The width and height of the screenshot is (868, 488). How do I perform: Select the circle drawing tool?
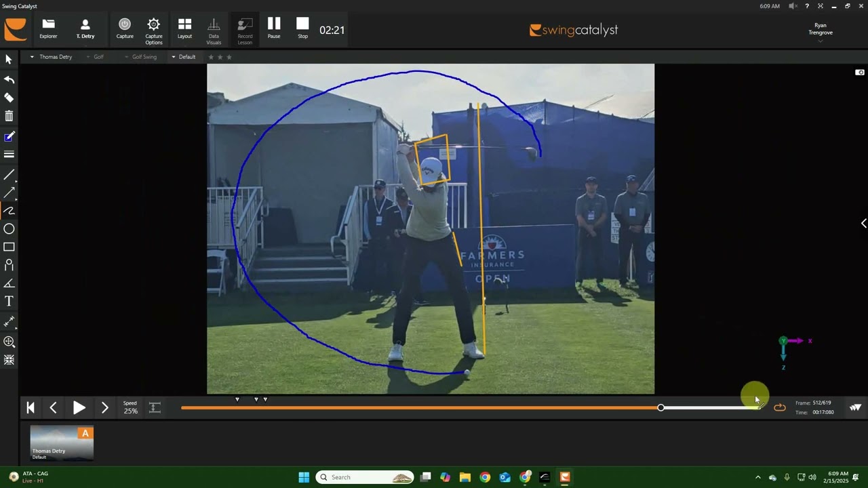[x=9, y=229]
